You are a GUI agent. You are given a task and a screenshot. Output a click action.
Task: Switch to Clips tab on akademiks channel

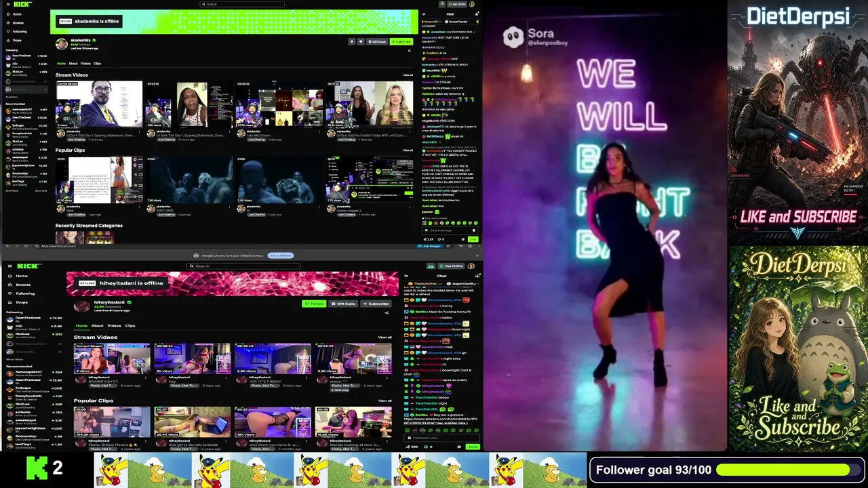coord(97,64)
